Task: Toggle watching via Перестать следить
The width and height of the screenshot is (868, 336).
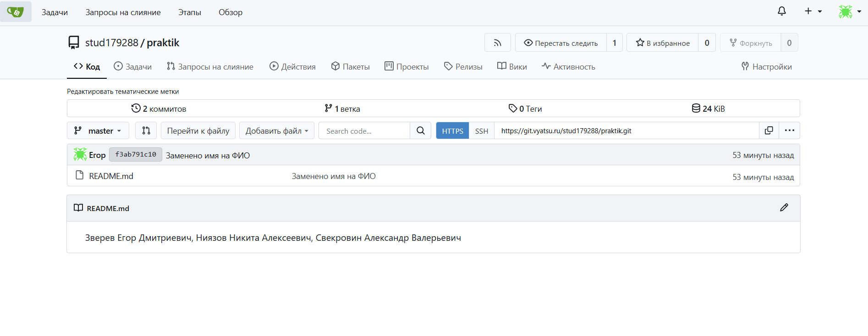Action: tap(561, 43)
